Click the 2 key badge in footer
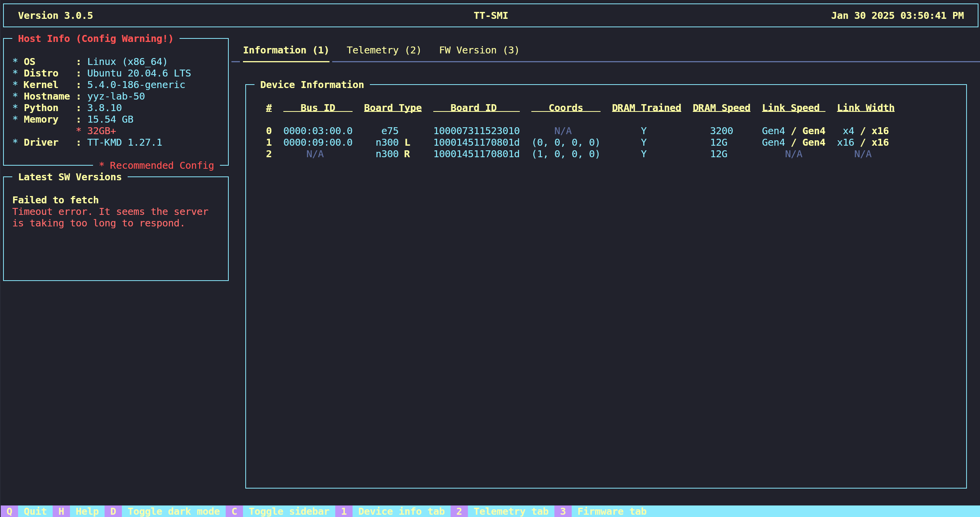The image size is (980, 517). tap(459, 511)
